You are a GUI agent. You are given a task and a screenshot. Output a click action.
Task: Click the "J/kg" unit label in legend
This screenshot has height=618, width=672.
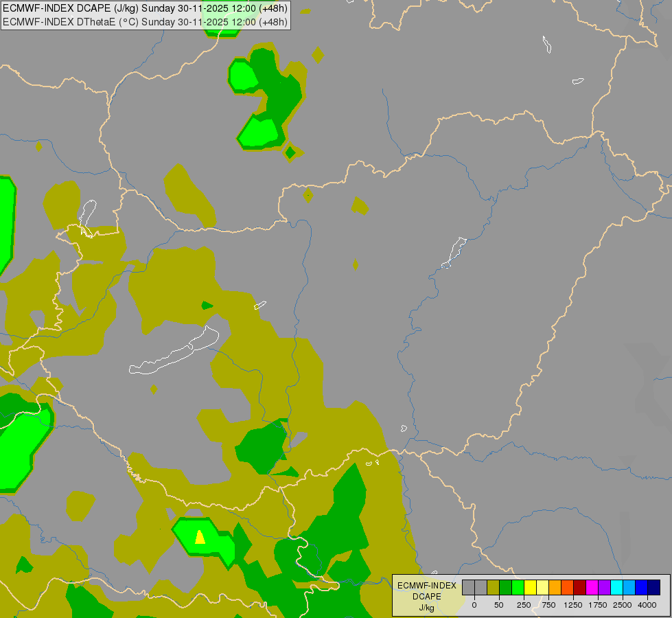pyautogui.click(x=427, y=608)
